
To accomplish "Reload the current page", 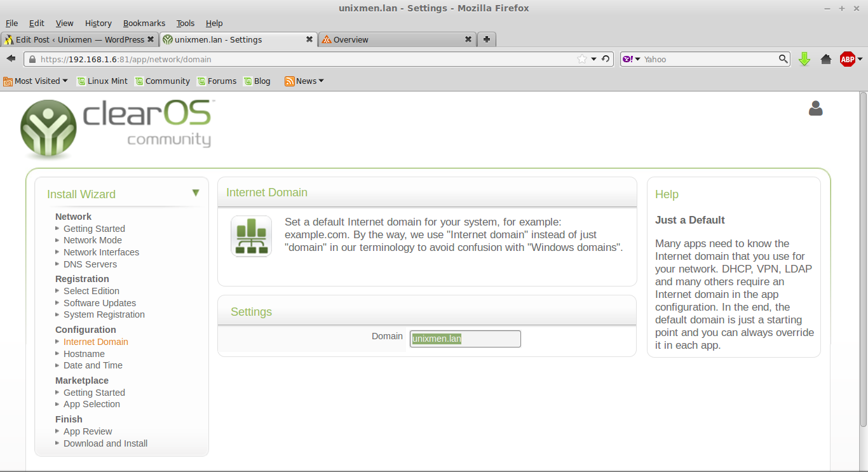I will pos(606,59).
